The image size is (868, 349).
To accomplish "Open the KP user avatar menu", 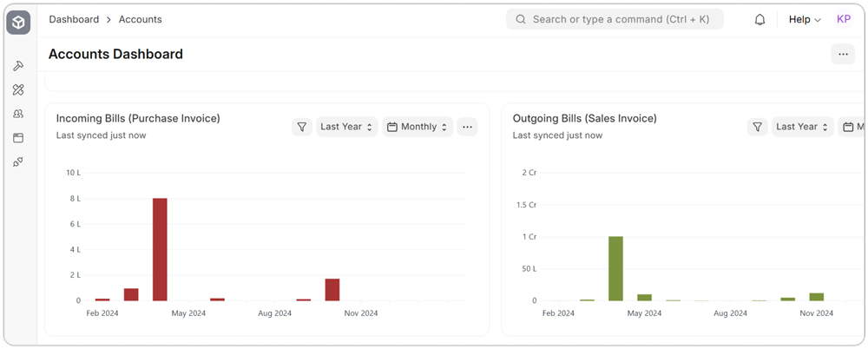I will click(x=844, y=19).
